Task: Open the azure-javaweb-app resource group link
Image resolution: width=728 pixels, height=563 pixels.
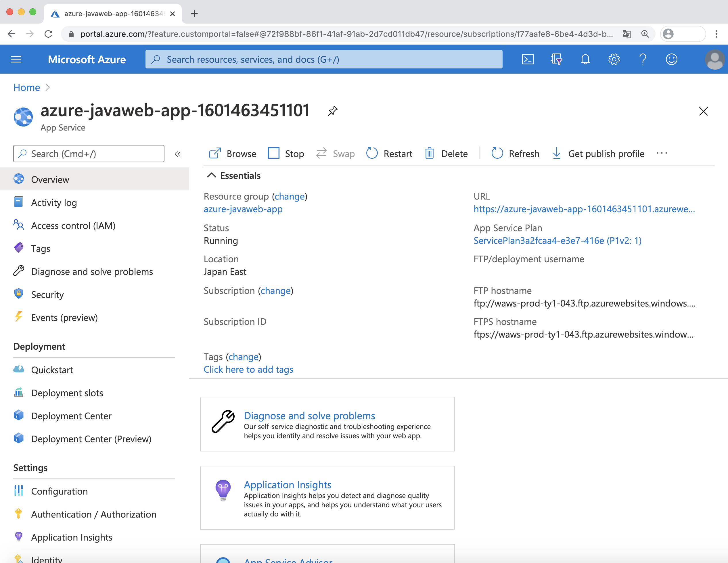Action: pos(243,209)
